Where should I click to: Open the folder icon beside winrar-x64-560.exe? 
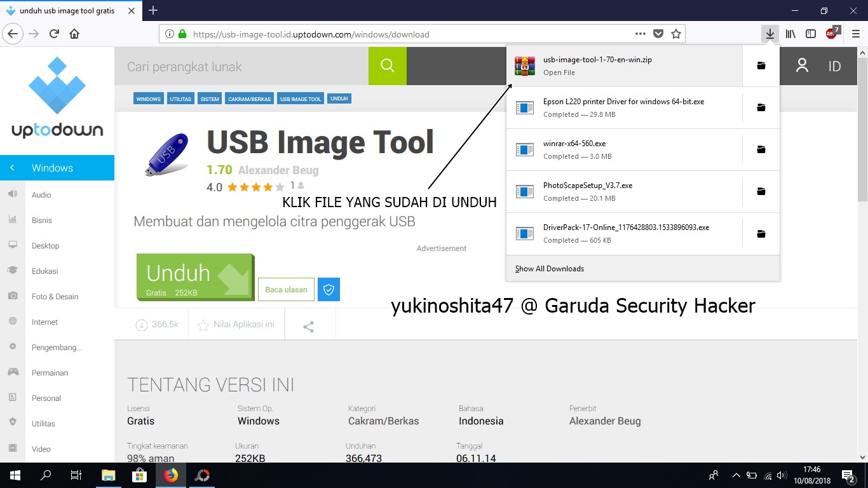pyautogui.click(x=761, y=149)
